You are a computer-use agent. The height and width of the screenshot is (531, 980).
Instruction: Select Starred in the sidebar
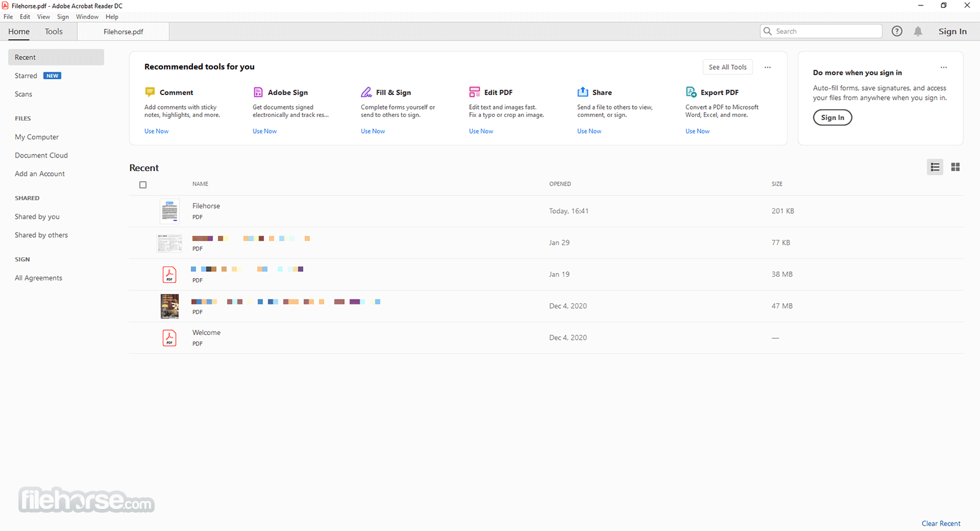26,76
